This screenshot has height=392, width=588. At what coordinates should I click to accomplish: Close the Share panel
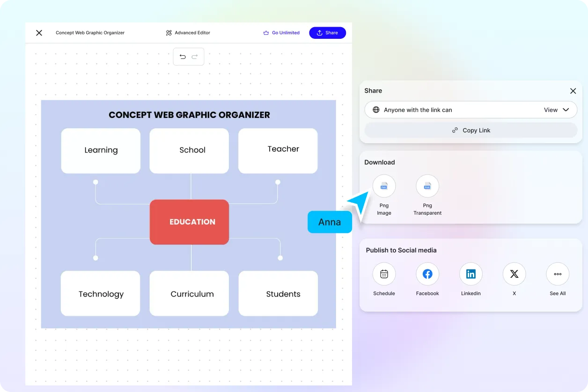pyautogui.click(x=573, y=91)
